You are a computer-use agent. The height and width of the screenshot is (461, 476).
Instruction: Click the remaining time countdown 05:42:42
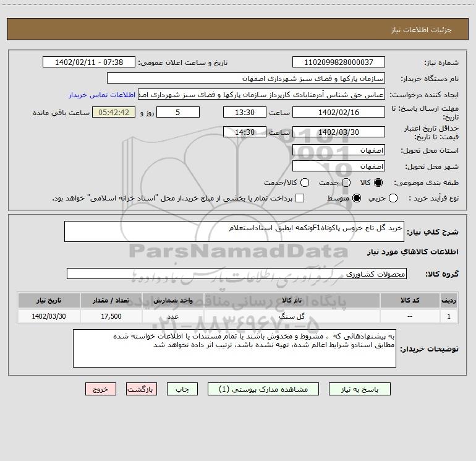[x=114, y=112]
